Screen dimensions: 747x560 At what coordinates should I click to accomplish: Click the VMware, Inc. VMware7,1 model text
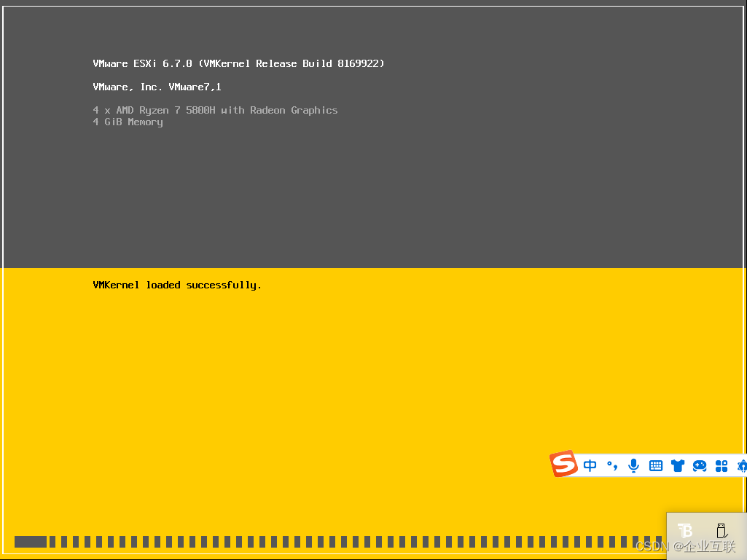[156, 87]
